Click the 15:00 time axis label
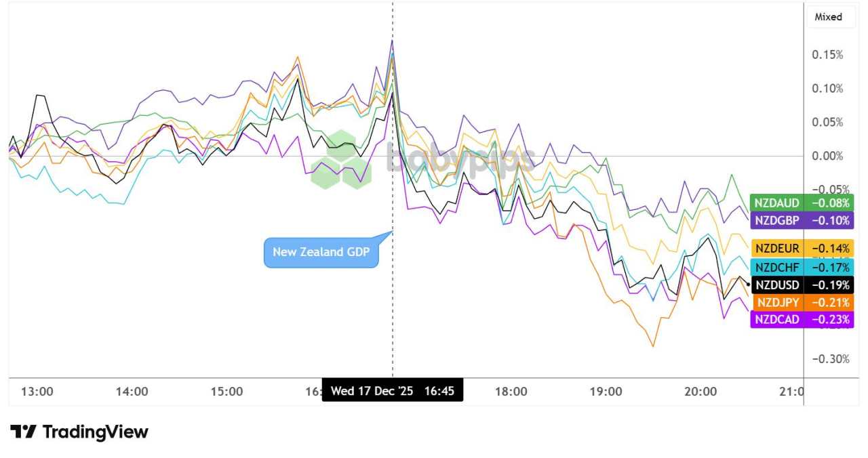 coord(226,392)
